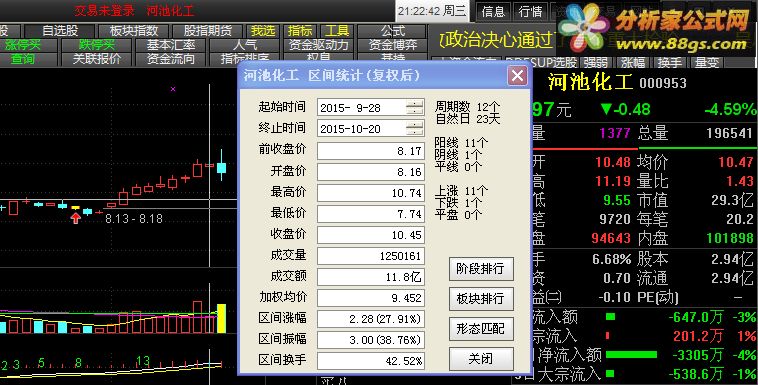The height and width of the screenshot is (385, 758).
Task: Select the yellow 我选 toolbar button
Action: [x=263, y=31]
